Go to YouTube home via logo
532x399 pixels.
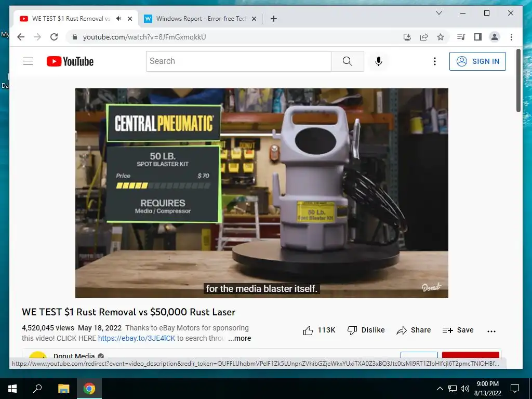point(70,61)
